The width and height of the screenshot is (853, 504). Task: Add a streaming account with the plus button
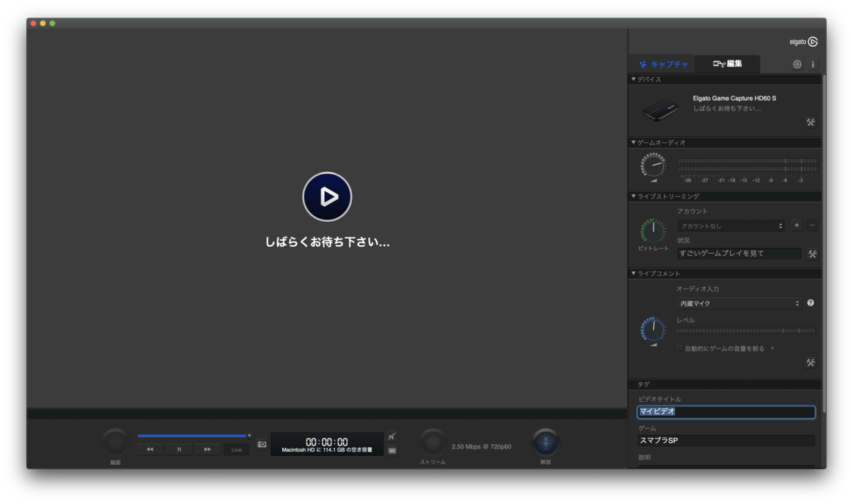tap(796, 225)
